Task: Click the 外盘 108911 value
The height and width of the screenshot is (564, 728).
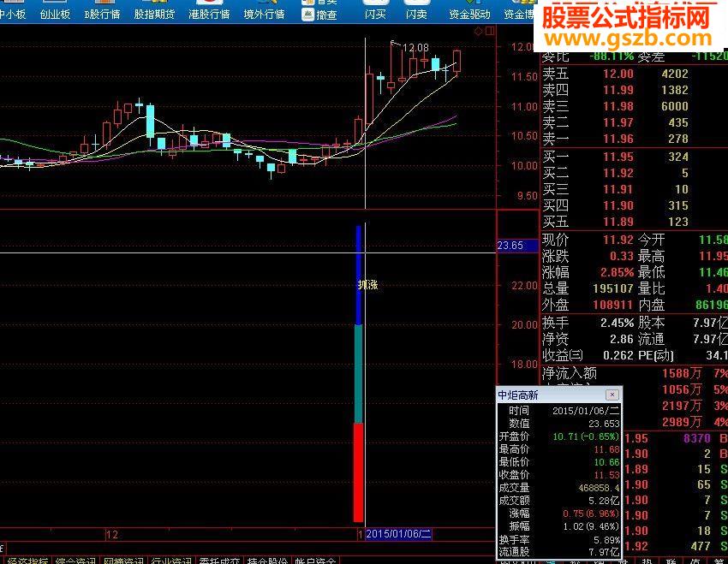Action: [x=613, y=305]
